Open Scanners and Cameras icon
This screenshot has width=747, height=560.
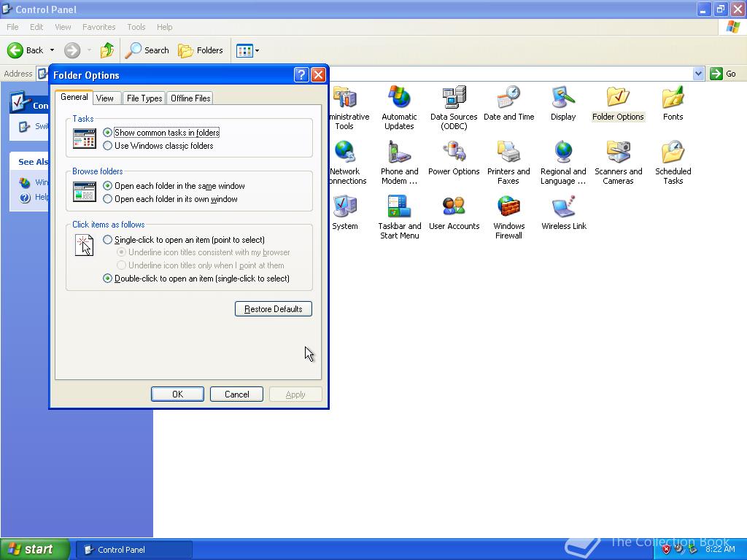tap(618, 163)
